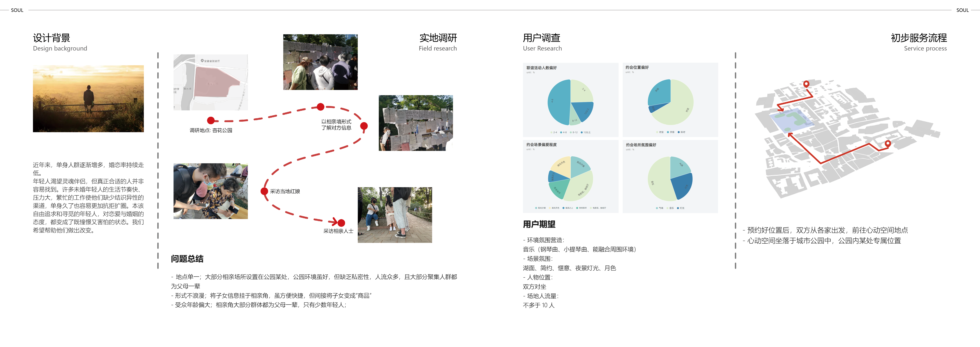Open the sunset man-on-fence photo
Image resolution: width=980 pixels, height=347 pixels.
(88, 99)
